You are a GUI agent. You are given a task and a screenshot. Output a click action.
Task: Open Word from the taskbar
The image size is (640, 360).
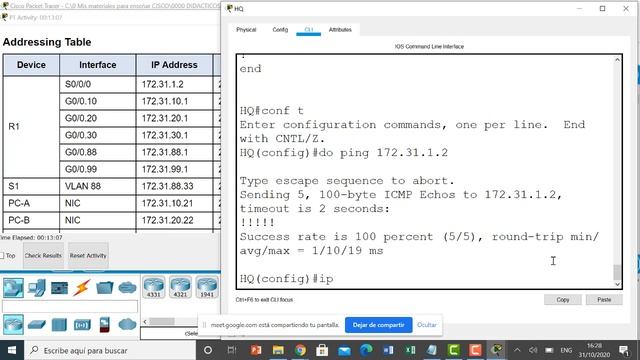point(388,350)
